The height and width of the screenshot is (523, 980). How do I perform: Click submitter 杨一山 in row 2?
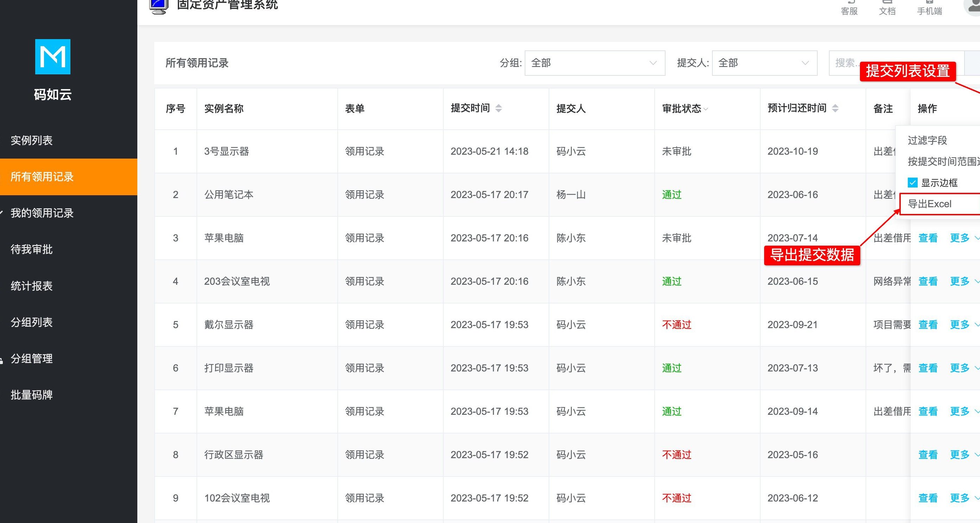click(571, 195)
